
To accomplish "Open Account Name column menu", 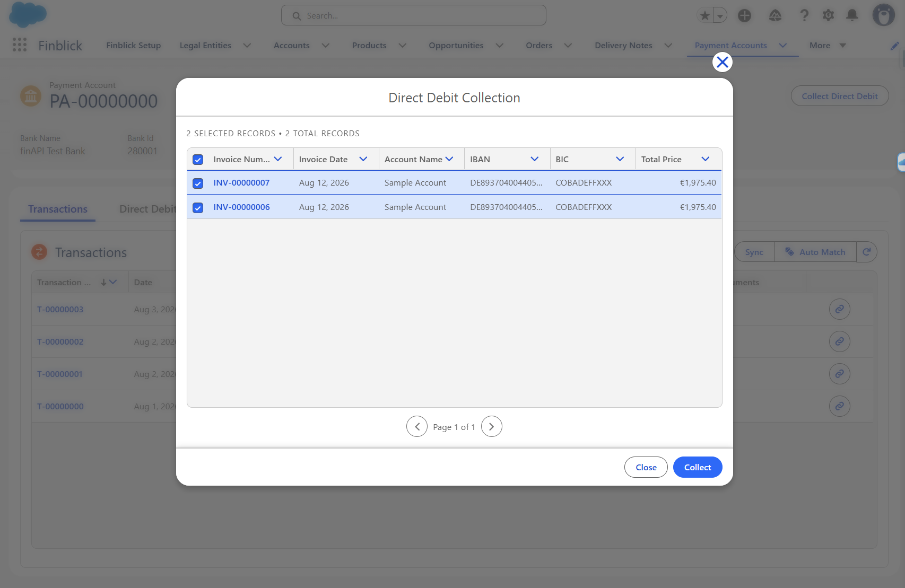I will (x=449, y=159).
